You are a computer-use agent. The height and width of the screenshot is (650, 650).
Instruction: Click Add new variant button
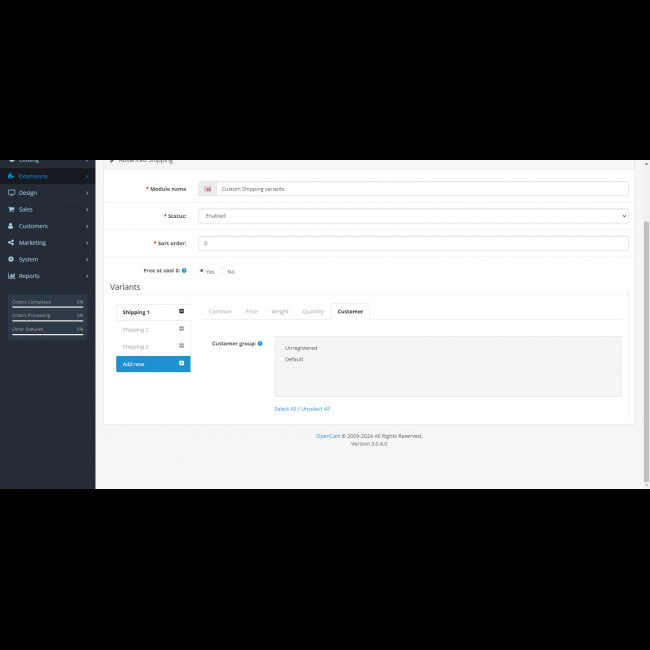click(x=153, y=364)
